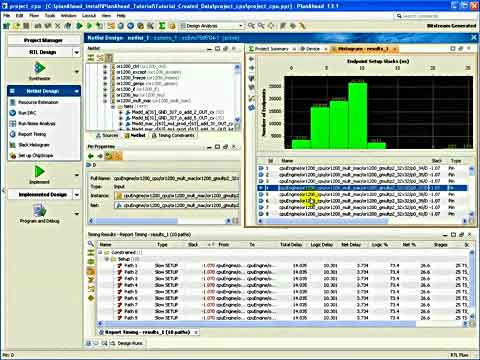The image size is (480, 360).
Task: Switch to the Sources tab
Action: pos(107,136)
